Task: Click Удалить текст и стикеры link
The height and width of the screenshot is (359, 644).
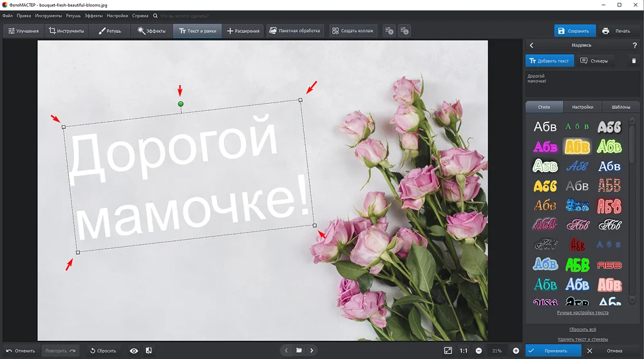Action: point(582,339)
